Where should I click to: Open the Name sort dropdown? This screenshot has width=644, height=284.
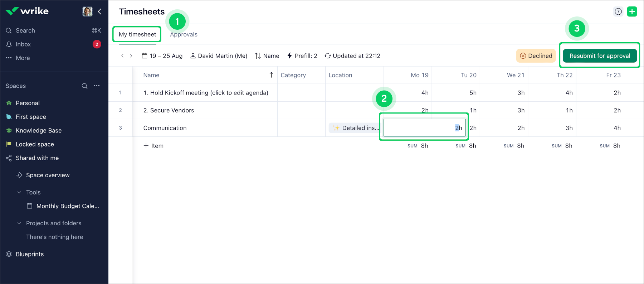pos(267,56)
